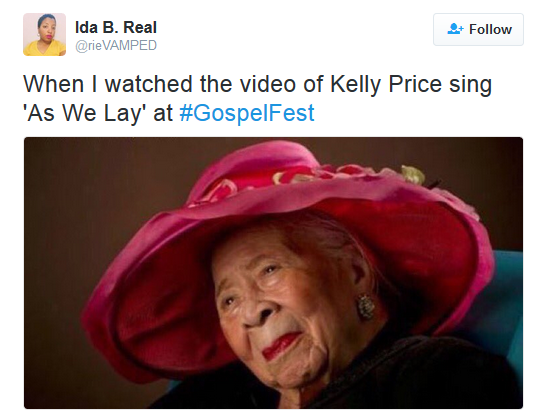
Task: Click the woman's red lips in photo
Action: [x=280, y=346]
